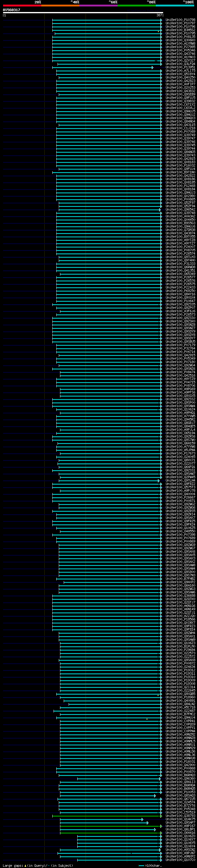197x868 pixels.
Task: Click the purple ~60% identity color swatch
Action: [x=98, y=6]
